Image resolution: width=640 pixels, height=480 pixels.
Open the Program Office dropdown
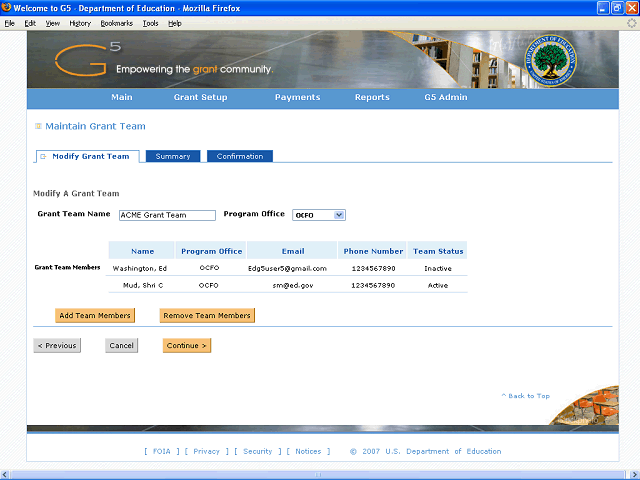318,214
